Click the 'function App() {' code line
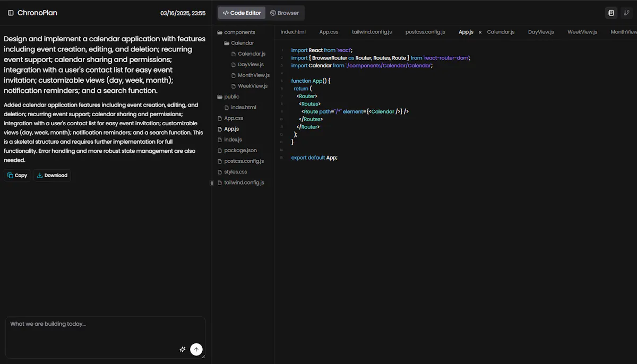637x364 pixels. 311,81
